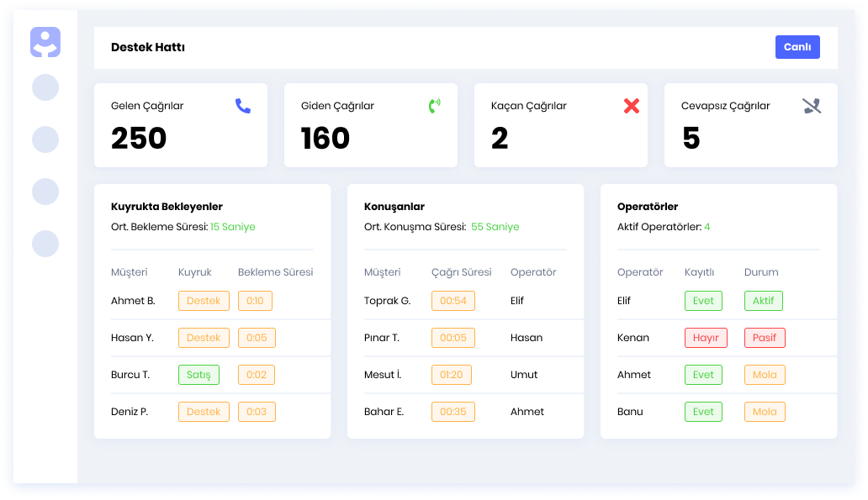Click Mesut İ.'s 01:20 call duration indicator
Viewport: 868px width, 500px height.
tap(452, 375)
